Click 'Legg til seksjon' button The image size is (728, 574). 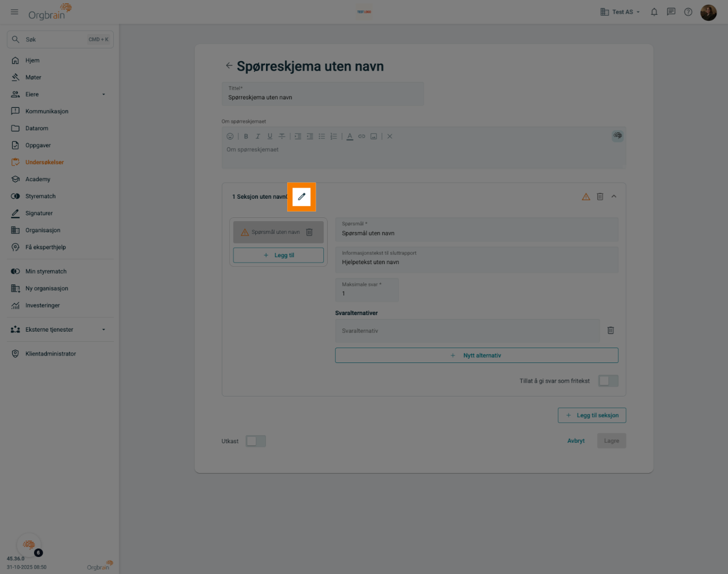click(592, 416)
